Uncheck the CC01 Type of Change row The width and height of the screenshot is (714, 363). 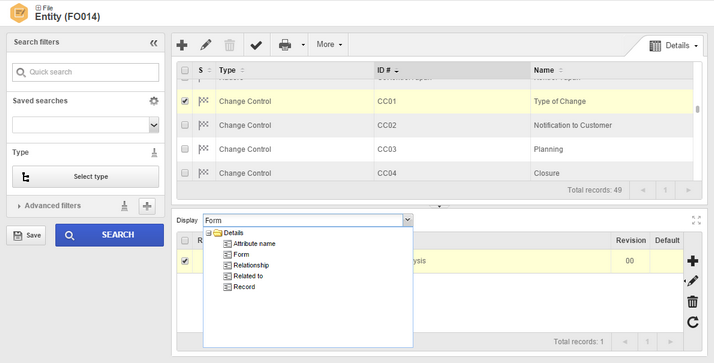point(185,101)
